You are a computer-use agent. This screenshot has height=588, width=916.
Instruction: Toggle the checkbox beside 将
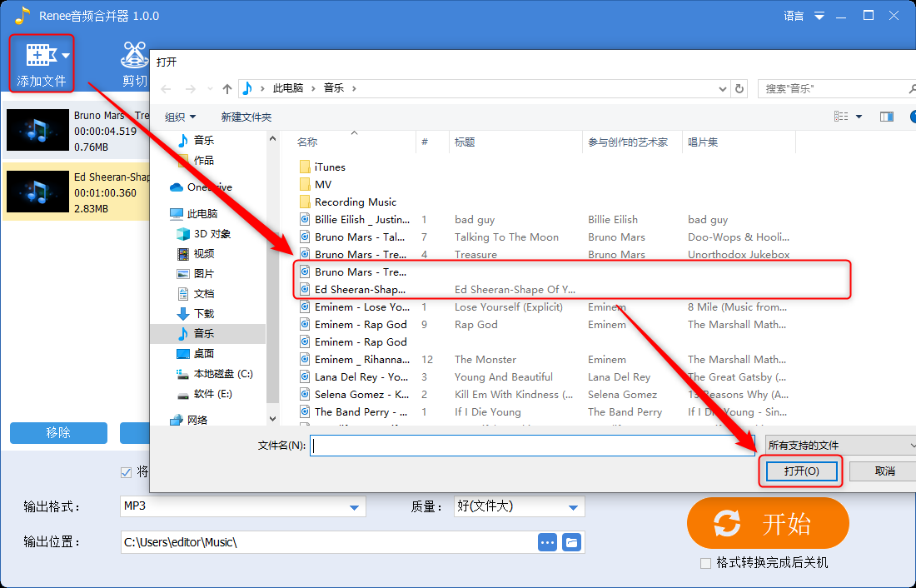[x=127, y=472]
